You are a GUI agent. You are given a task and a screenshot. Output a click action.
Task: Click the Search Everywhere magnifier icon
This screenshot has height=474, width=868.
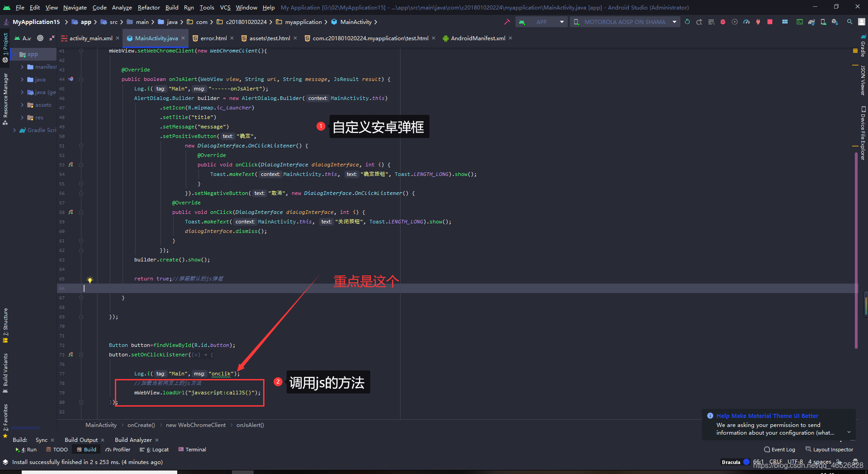(850, 22)
